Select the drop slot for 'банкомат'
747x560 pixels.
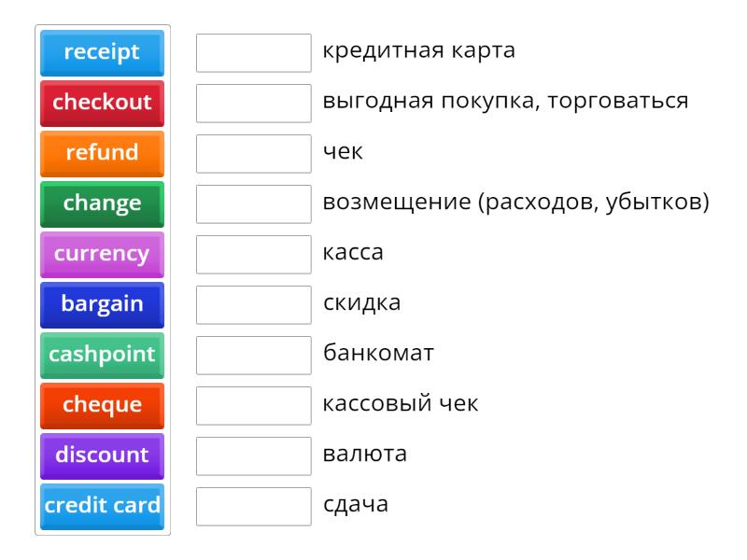point(253,355)
